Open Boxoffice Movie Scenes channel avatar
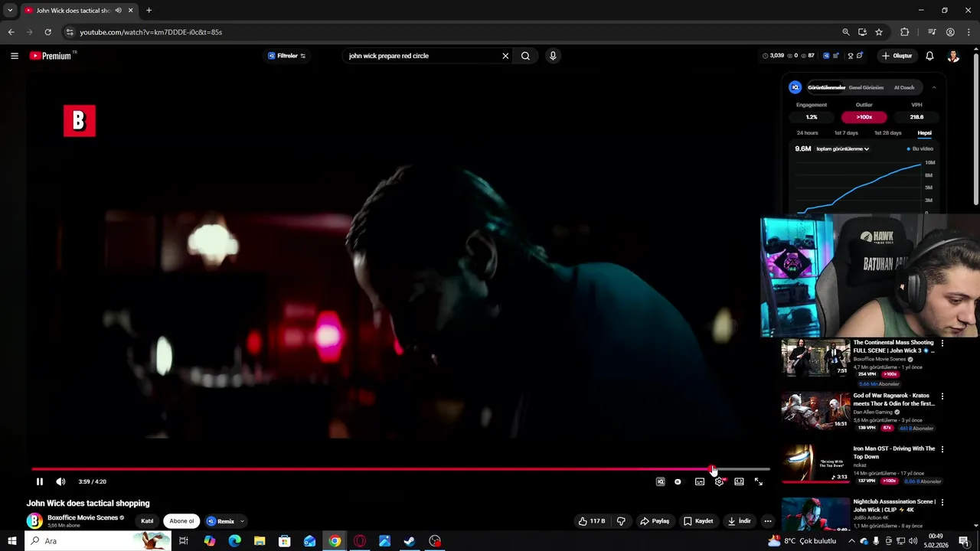This screenshot has height=551, width=980. pyautogui.click(x=34, y=521)
